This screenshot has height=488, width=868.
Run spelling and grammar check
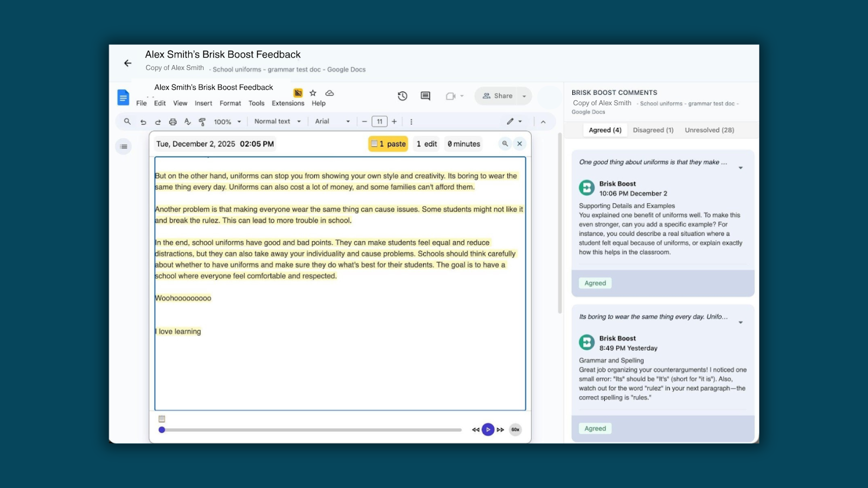[188, 122]
